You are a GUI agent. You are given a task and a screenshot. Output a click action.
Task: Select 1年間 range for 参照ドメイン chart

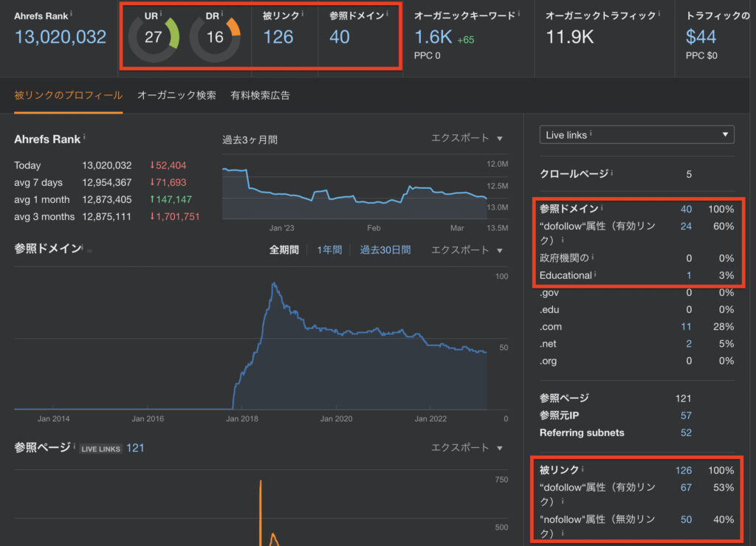[x=329, y=250]
